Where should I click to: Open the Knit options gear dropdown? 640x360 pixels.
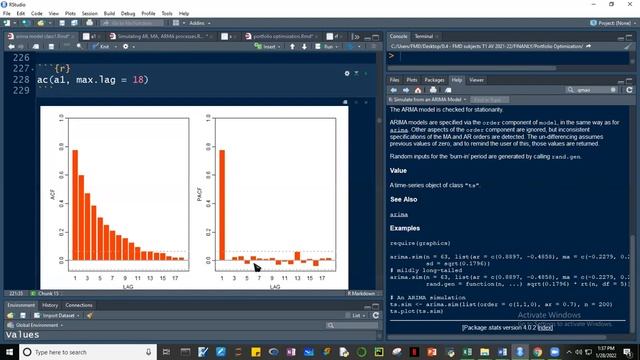(128, 47)
